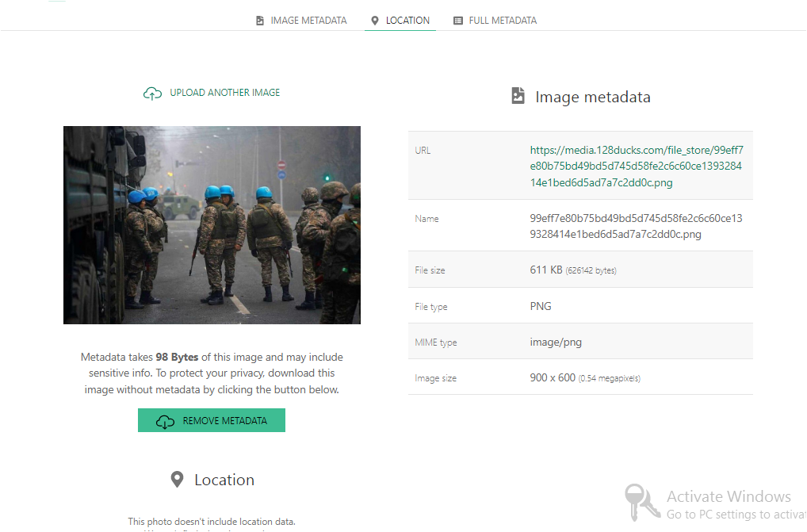Image resolution: width=807 pixels, height=532 pixels.
Task: Click the Image metadata heading icon
Action: coord(518,96)
